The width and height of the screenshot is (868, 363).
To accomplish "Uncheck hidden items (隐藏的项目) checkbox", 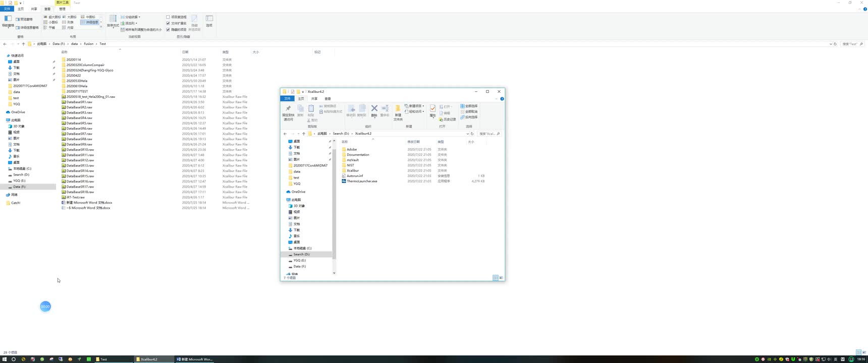I will (168, 30).
